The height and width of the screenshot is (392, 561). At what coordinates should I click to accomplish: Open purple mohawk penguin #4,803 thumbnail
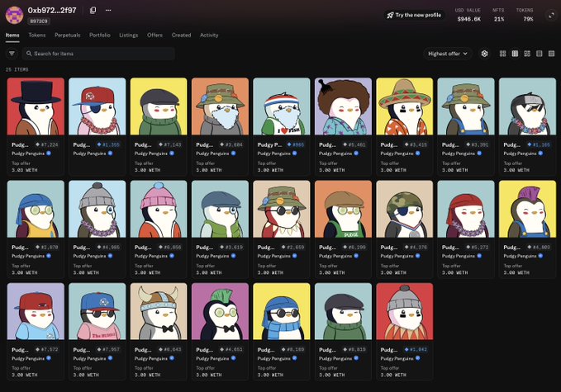coord(528,209)
